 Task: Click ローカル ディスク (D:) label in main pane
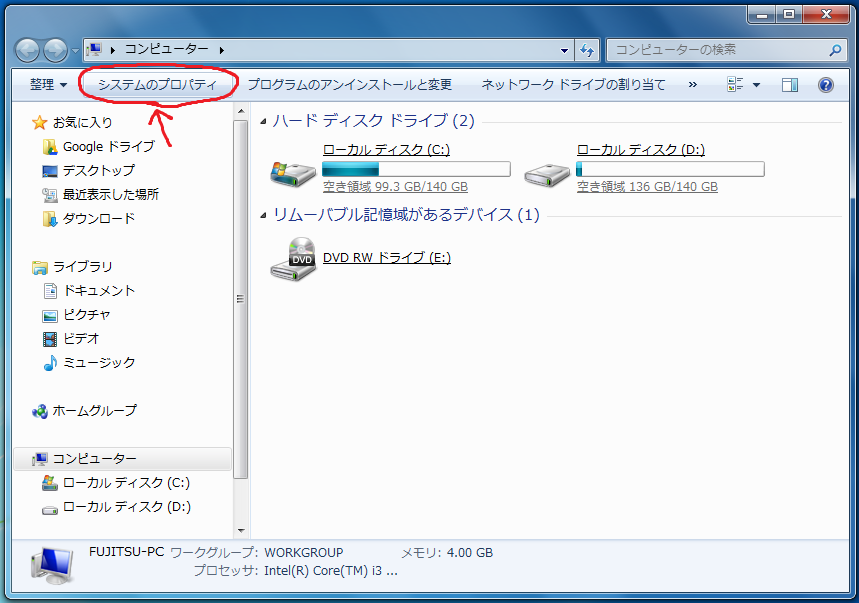pos(641,150)
